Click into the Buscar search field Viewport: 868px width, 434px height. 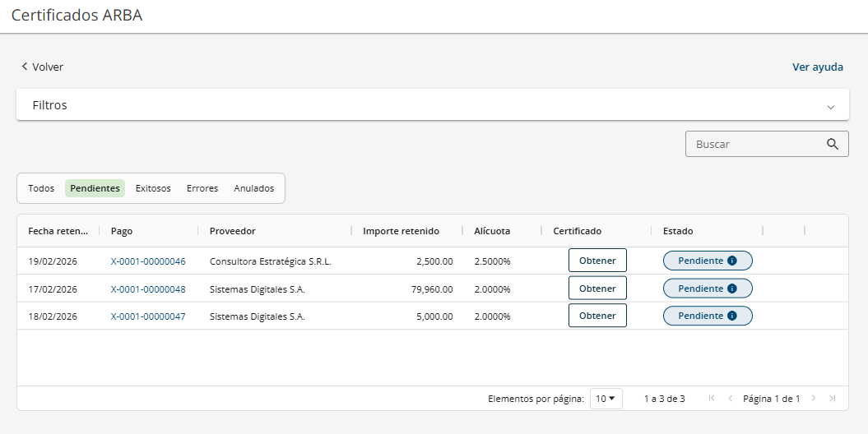[x=755, y=144]
